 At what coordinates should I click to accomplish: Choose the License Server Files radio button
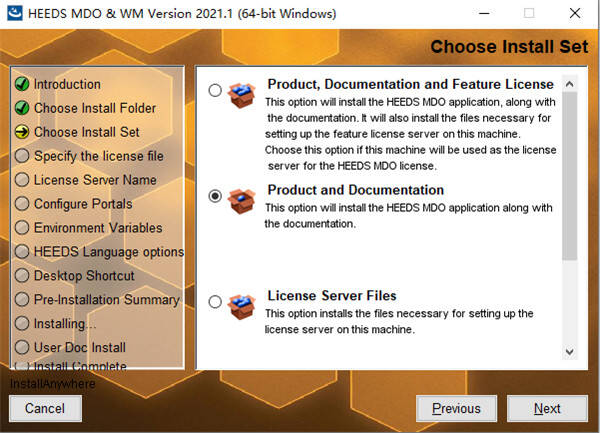[215, 302]
